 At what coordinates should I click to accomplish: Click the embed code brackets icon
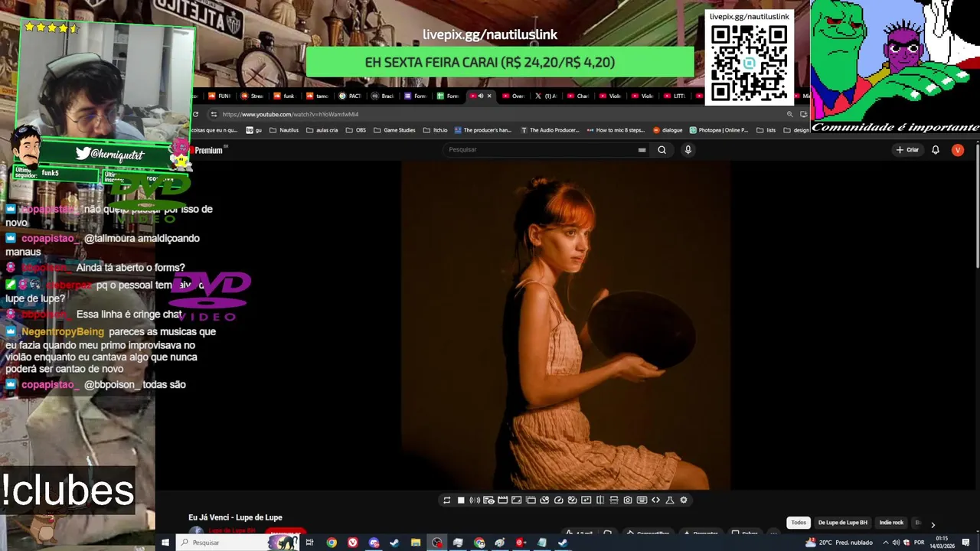coord(655,500)
